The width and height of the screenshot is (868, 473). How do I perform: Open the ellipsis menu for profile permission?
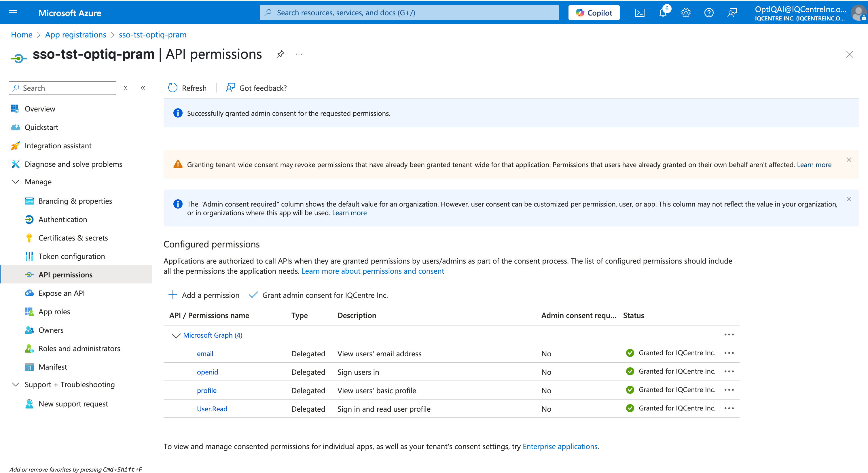click(729, 390)
